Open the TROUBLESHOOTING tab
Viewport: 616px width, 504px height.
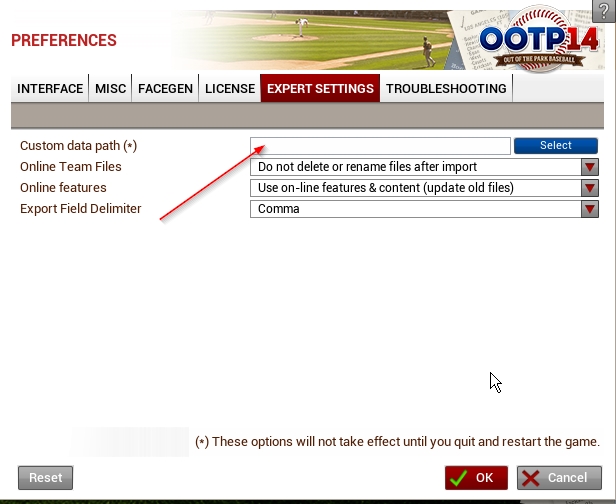(446, 89)
